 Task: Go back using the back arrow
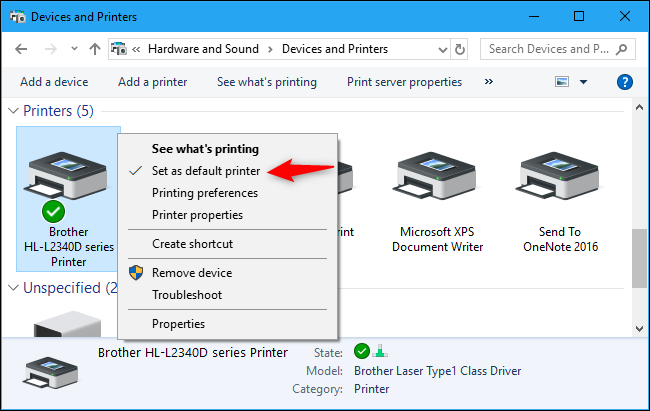click(23, 49)
